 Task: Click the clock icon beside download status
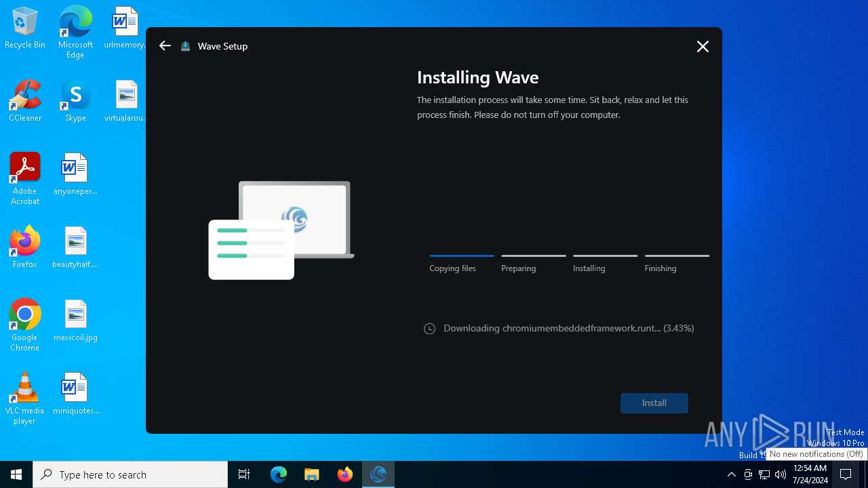point(429,329)
